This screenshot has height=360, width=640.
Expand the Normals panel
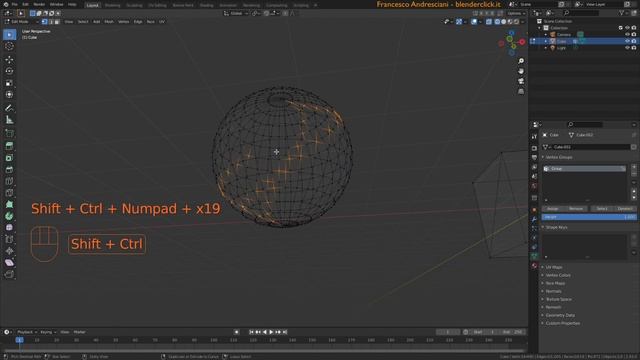pyautogui.click(x=552, y=291)
